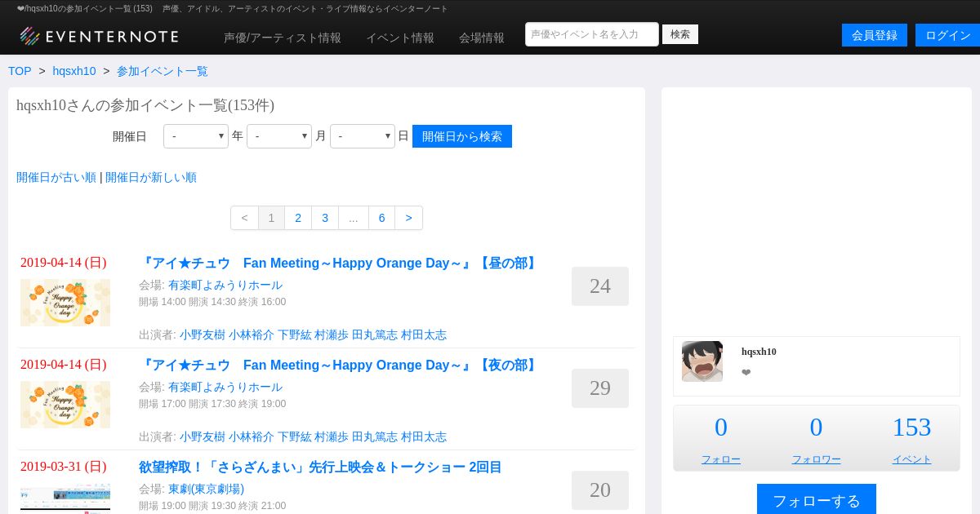The height and width of the screenshot is (514, 980).
Task: Select pagination page 3
Action: [325, 218]
